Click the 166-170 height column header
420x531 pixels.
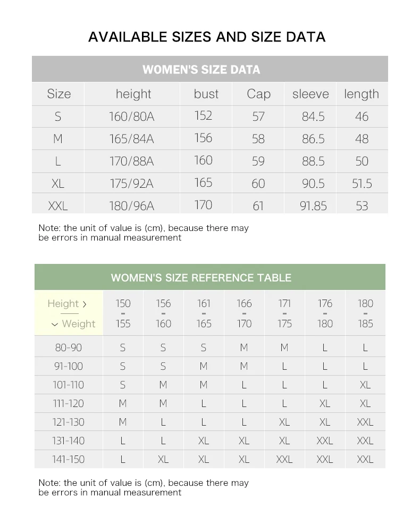[244, 313]
